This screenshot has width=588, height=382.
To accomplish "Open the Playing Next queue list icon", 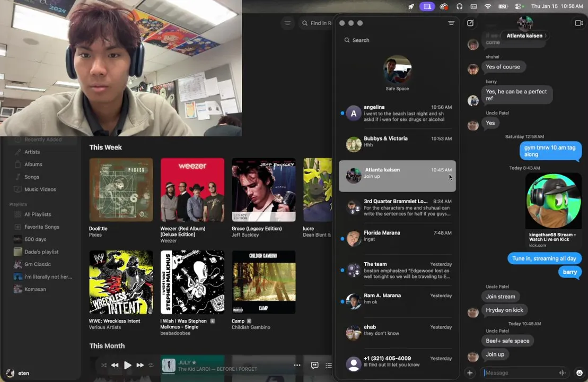I will pyautogui.click(x=329, y=365).
